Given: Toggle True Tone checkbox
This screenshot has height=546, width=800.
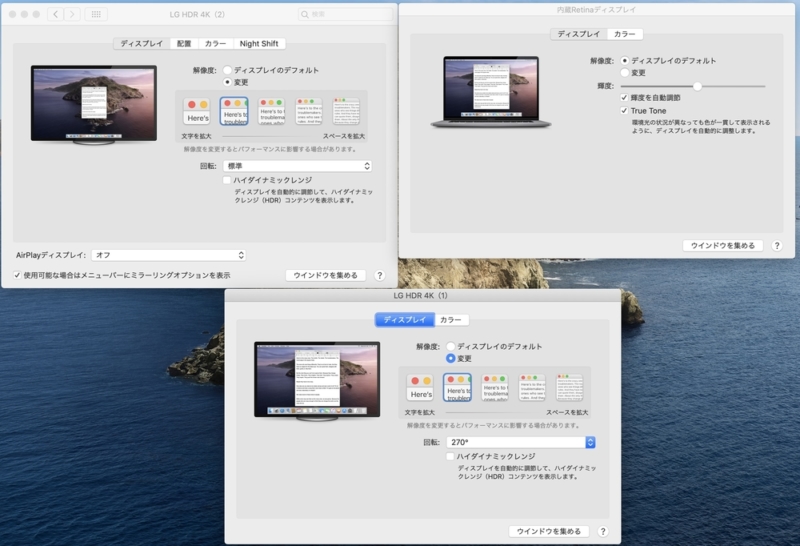Looking at the screenshot, I should 624,111.
